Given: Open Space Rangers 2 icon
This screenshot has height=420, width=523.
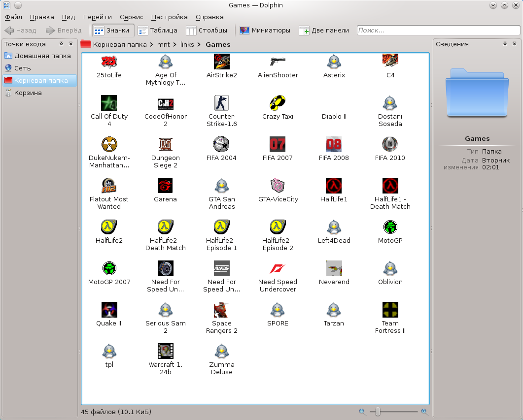Looking at the screenshot, I should 222,309.
